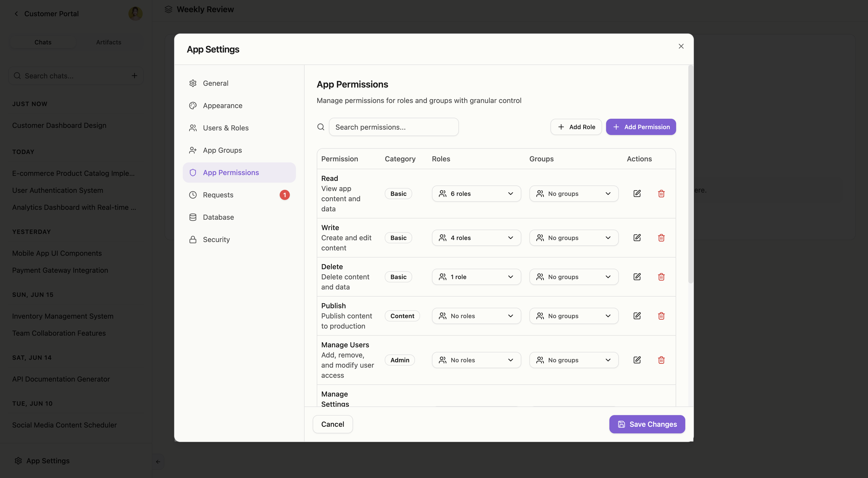Open No groups dropdown in Delete row
This screenshot has width=868, height=478.
574,277
